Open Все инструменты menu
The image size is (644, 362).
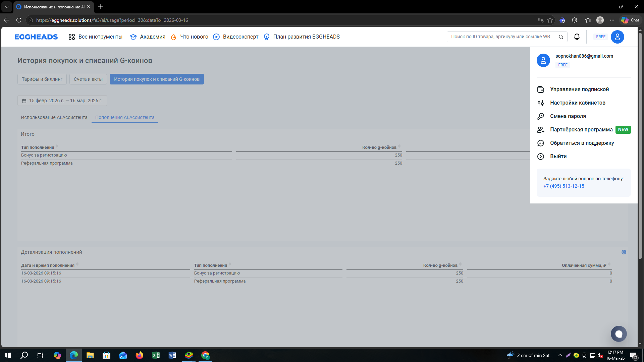pyautogui.click(x=95, y=37)
